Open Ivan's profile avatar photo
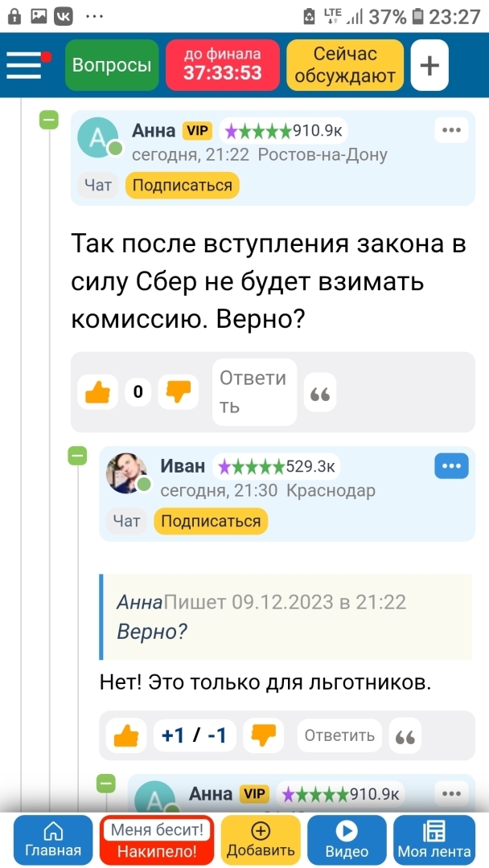489x868 pixels. [x=126, y=473]
